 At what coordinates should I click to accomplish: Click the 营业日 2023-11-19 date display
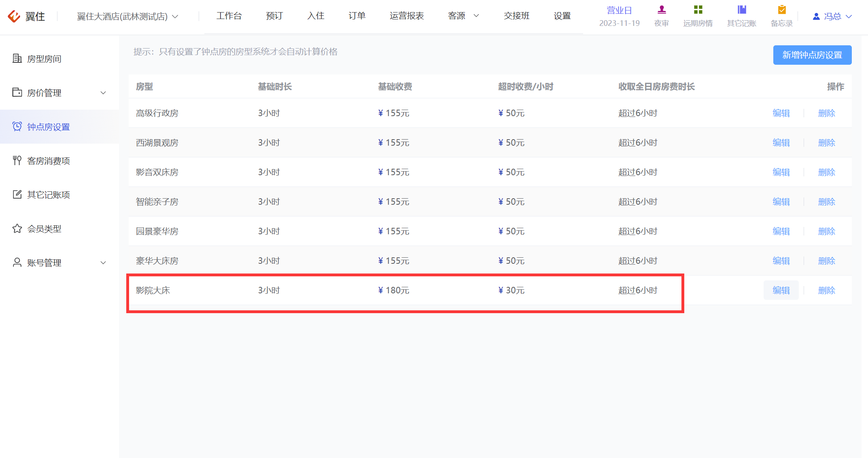[x=619, y=17]
